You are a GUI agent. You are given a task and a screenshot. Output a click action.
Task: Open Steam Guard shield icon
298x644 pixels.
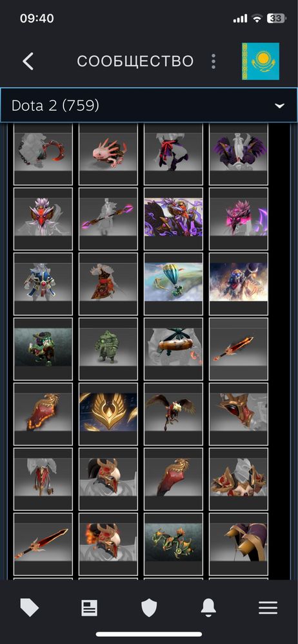[149, 607]
